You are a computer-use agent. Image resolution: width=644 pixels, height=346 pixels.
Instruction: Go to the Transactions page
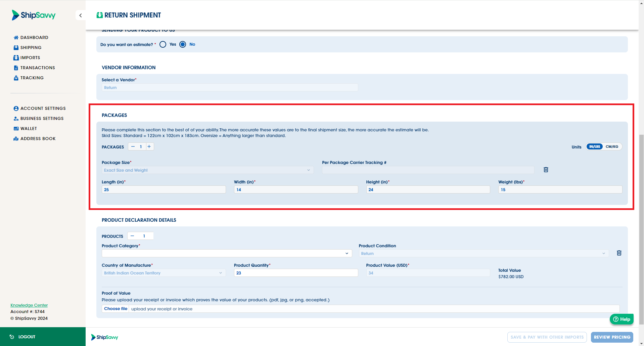click(x=34, y=68)
